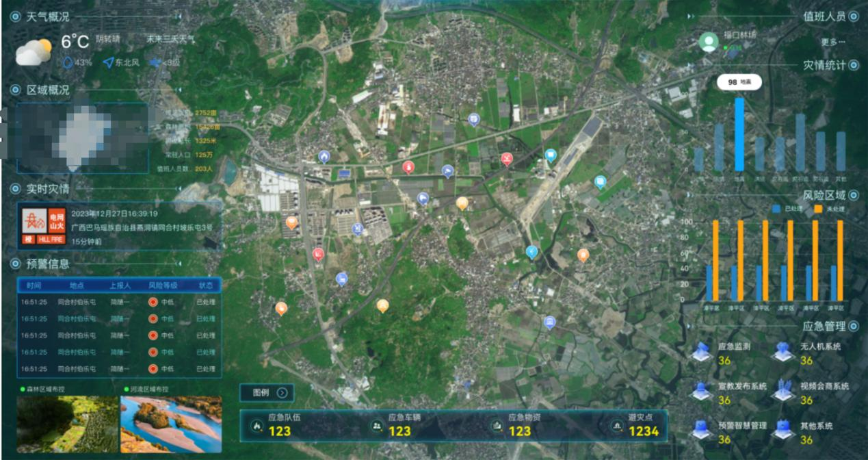Select the 避灾点 shelter icon
Viewport: 868px width, 460px height.
tap(618, 426)
